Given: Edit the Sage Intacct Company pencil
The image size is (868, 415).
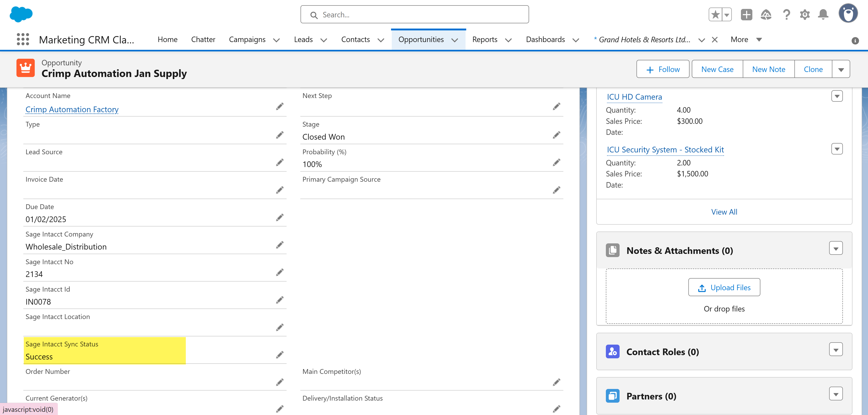Looking at the screenshot, I should [280, 245].
